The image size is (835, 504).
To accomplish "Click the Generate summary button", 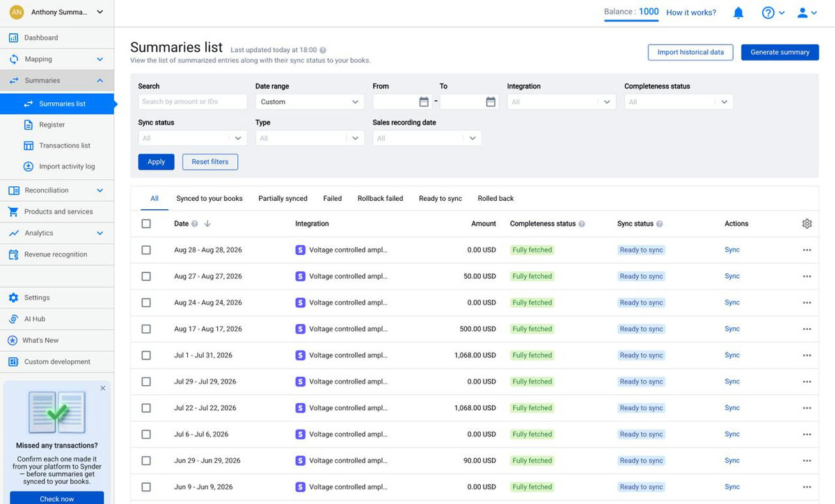I will click(x=780, y=52).
